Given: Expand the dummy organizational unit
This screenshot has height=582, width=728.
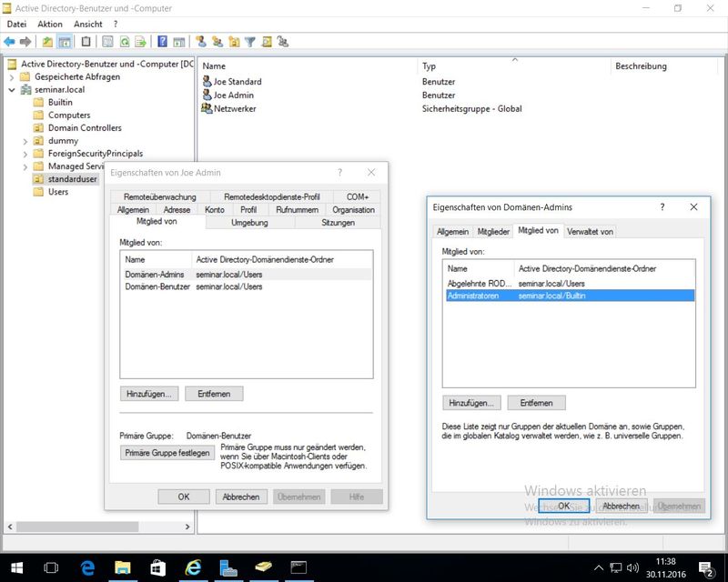Looking at the screenshot, I should (25, 141).
